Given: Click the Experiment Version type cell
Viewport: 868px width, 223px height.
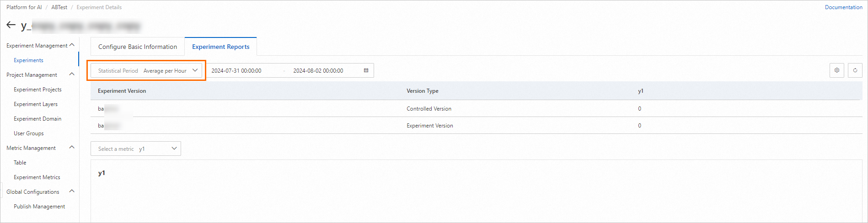Looking at the screenshot, I should click(430, 126).
